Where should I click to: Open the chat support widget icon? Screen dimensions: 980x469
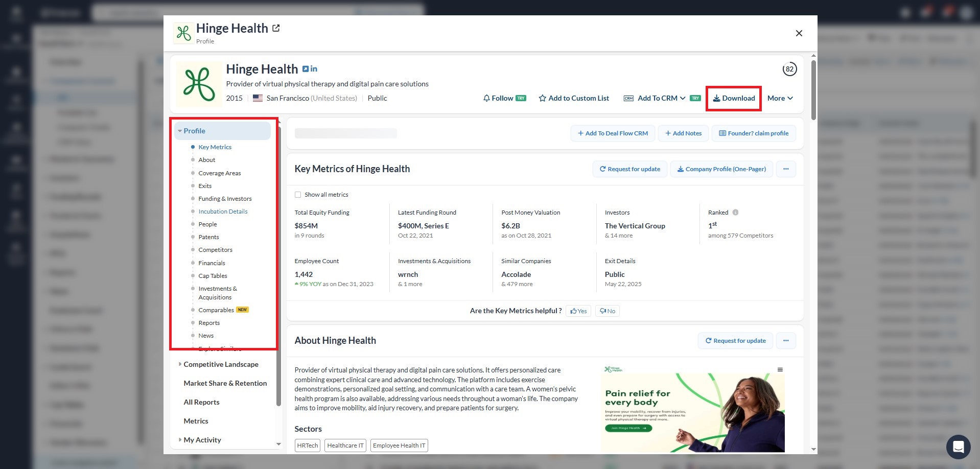pos(958,447)
